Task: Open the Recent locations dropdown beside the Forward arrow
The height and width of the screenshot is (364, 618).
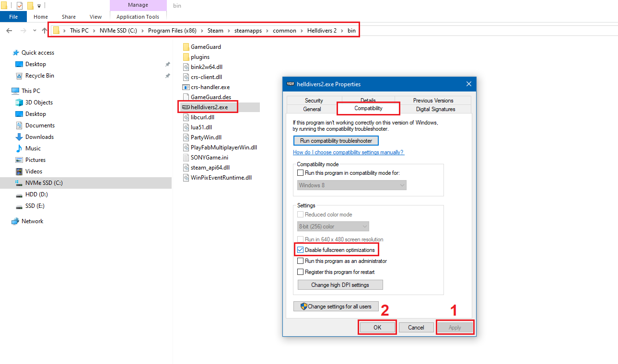Action: click(x=35, y=31)
